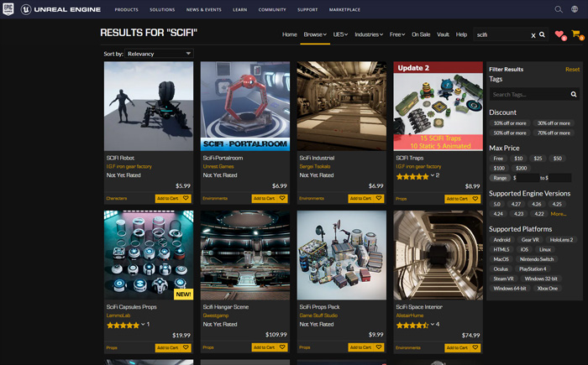Viewport: 588px width, 365px height.
Task: Click the maximum price range field
Action: [x=560, y=178]
